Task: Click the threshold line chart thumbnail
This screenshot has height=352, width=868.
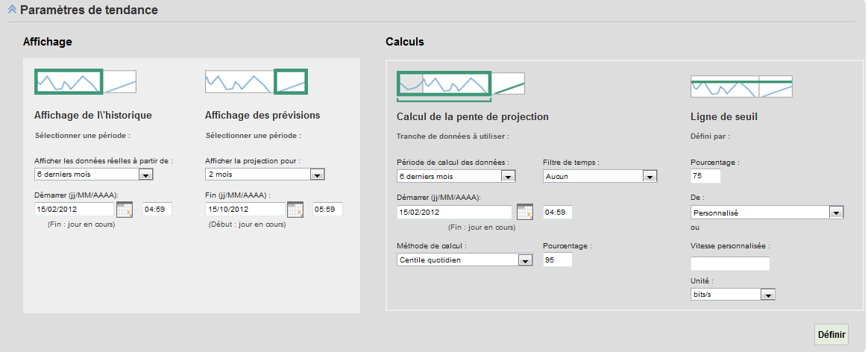Action: [740, 87]
